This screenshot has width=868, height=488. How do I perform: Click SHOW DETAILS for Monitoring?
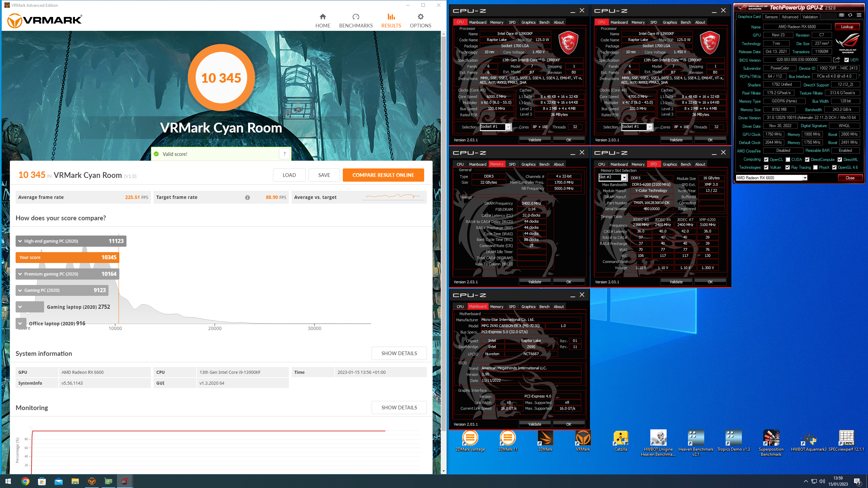399,408
